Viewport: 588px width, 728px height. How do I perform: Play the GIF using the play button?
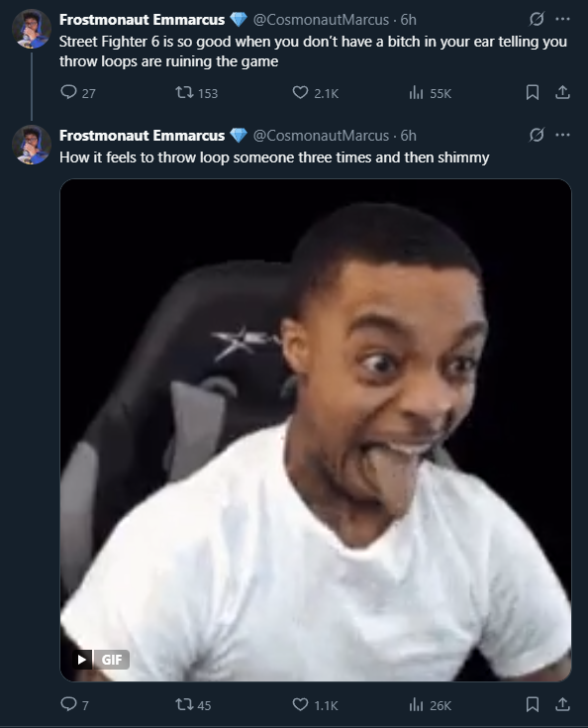(x=82, y=660)
